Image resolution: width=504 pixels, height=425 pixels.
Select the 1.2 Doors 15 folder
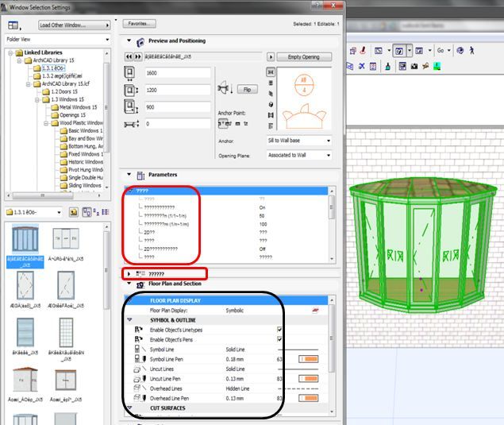point(64,91)
